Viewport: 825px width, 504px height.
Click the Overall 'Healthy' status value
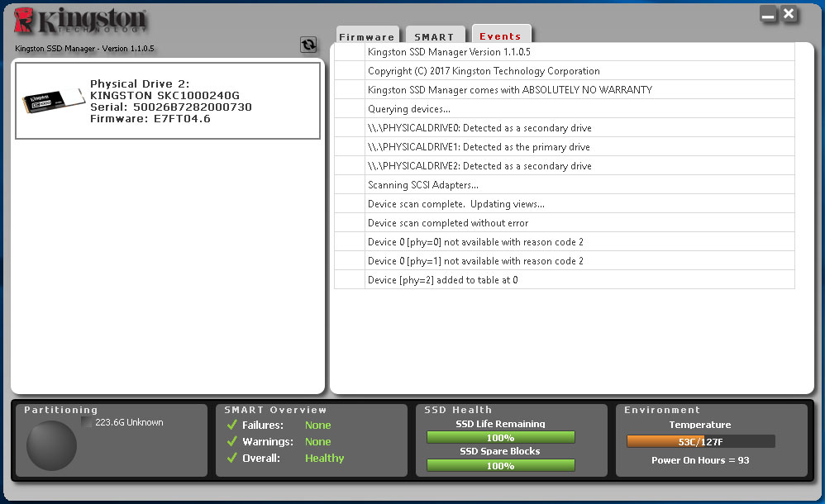point(324,458)
